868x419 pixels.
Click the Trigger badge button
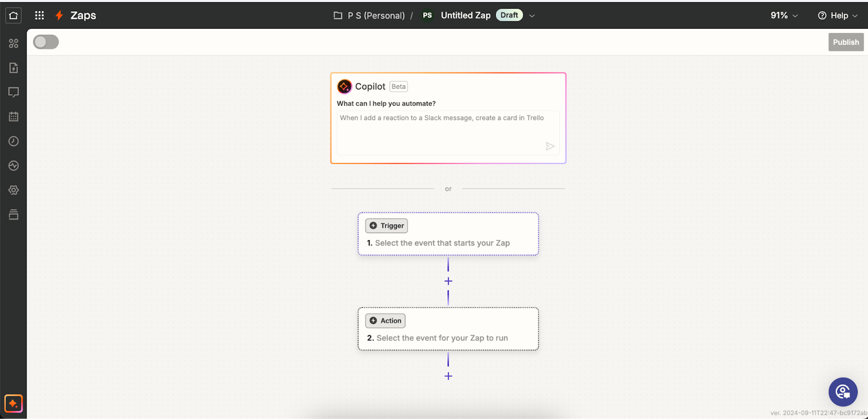pyautogui.click(x=386, y=225)
